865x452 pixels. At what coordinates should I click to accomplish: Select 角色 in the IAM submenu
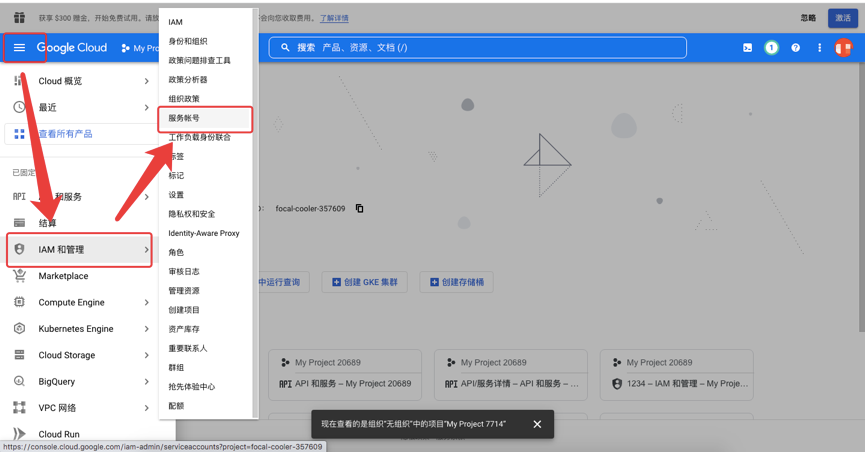click(x=176, y=252)
